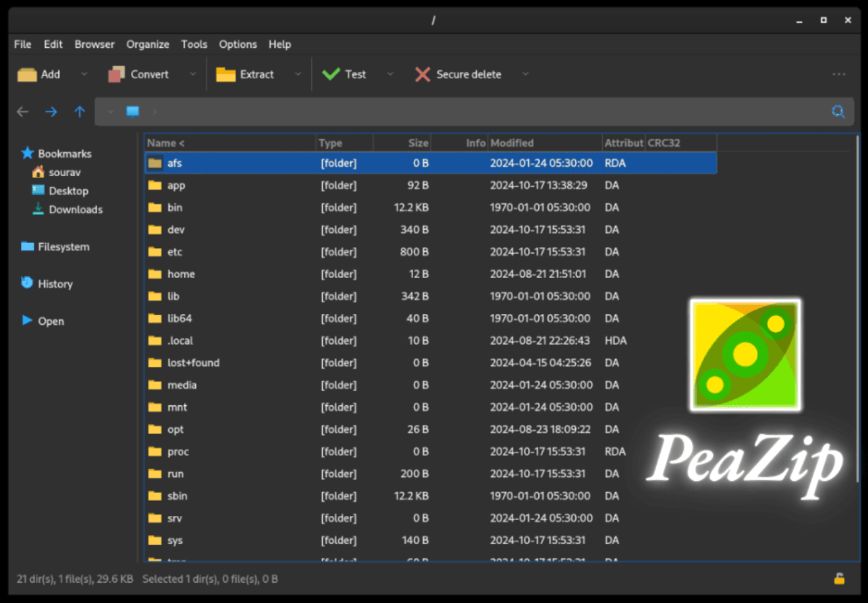Image resolution: width=868 pixels, height=603 pixels.
Task: Expand the Add tool dropdown arrow
Action: [84, 74]
